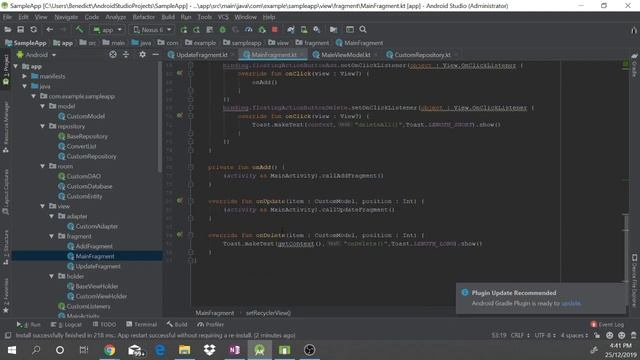640x360 pixels.
Task: Click the update link in plugin notification
Action: (x=571, y=303)
